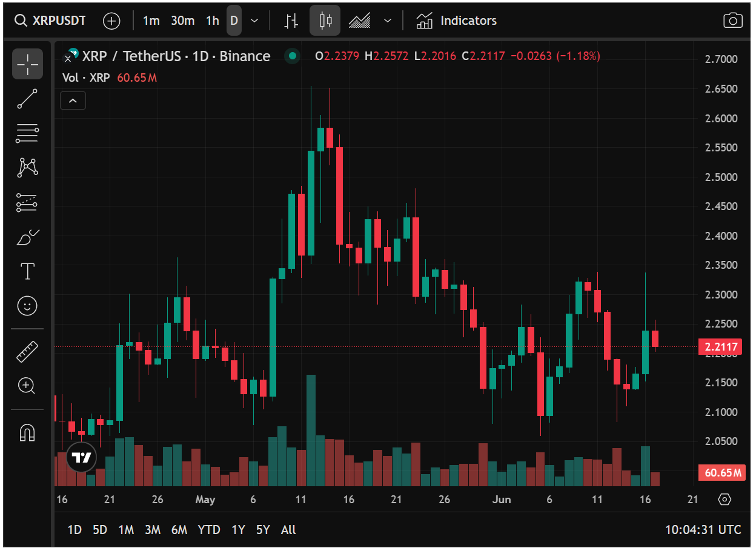Screen dimensions: 756x551
Task: Click the close value C2.2117
Action: pyautogui.click(x=483, y=56)
